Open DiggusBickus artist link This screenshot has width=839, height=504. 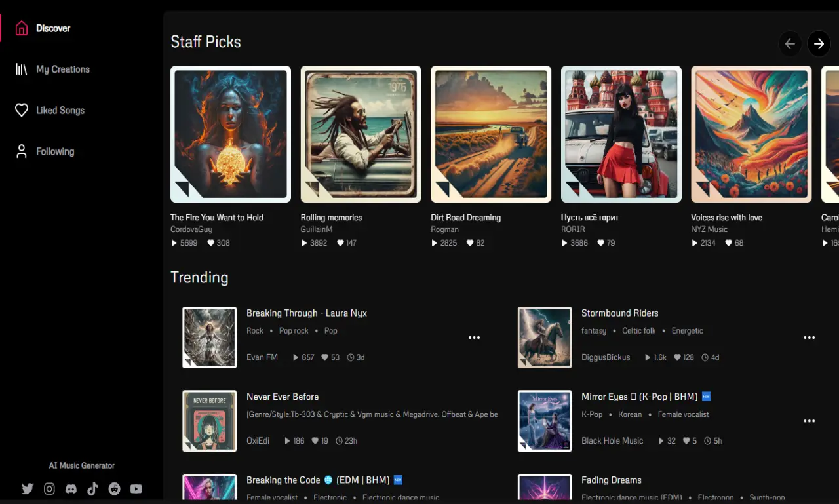pyautogui.click(x=606, y=358)
